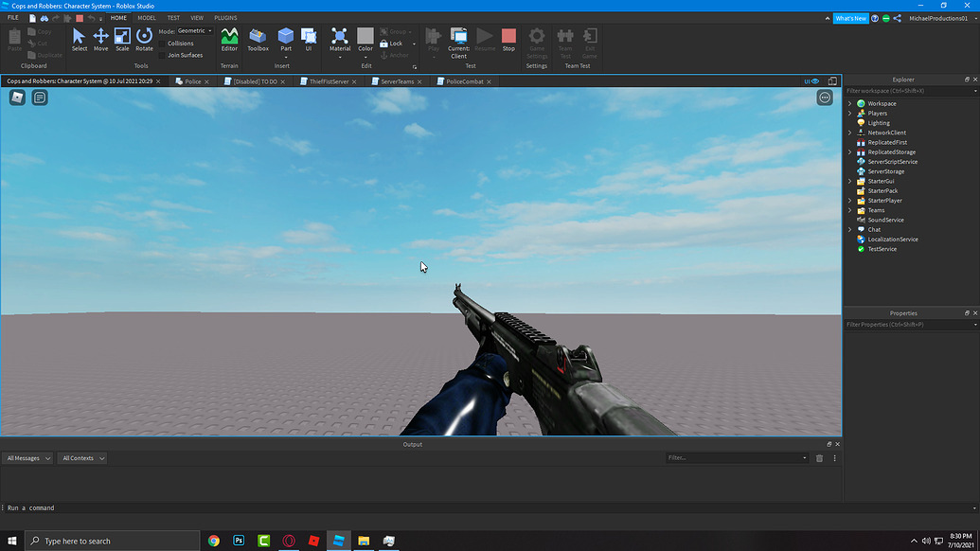Open the All Contexts filter dropdown
980x551 pixels.
[x=82, y=458]
